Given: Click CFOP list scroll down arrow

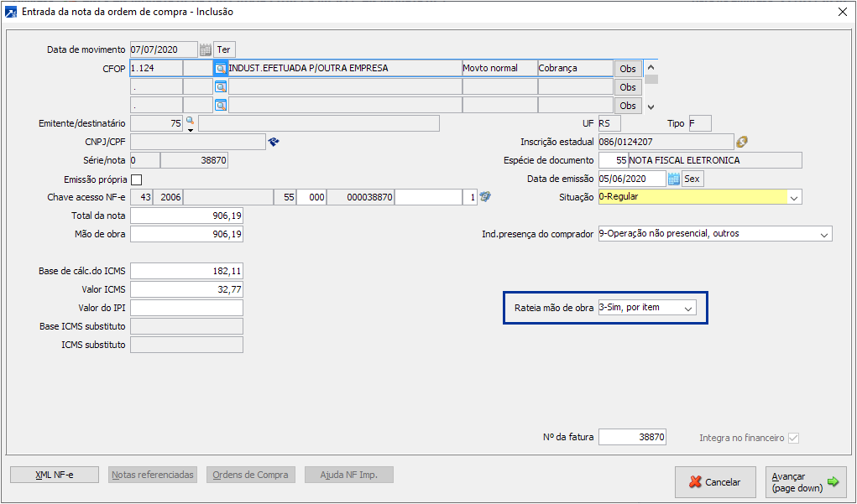Looking at the screenshot, I should (x=651, y=107).
